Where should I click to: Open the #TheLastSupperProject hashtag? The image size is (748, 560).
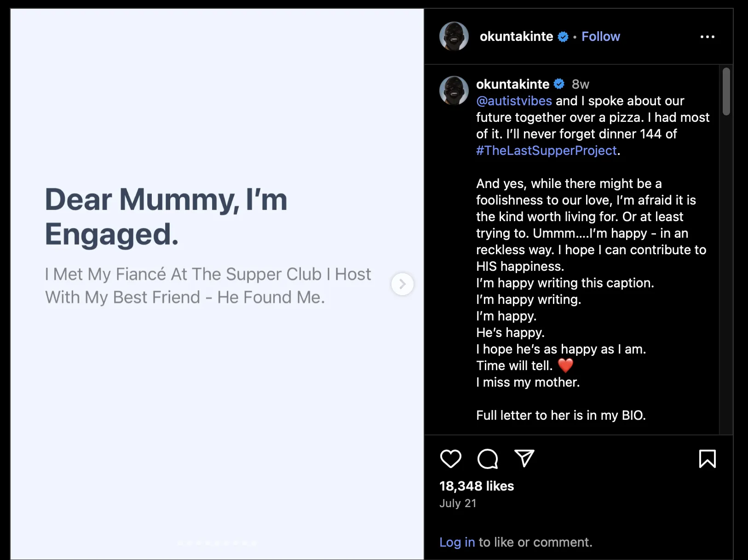pyautogui.click(x=546, y=150)
